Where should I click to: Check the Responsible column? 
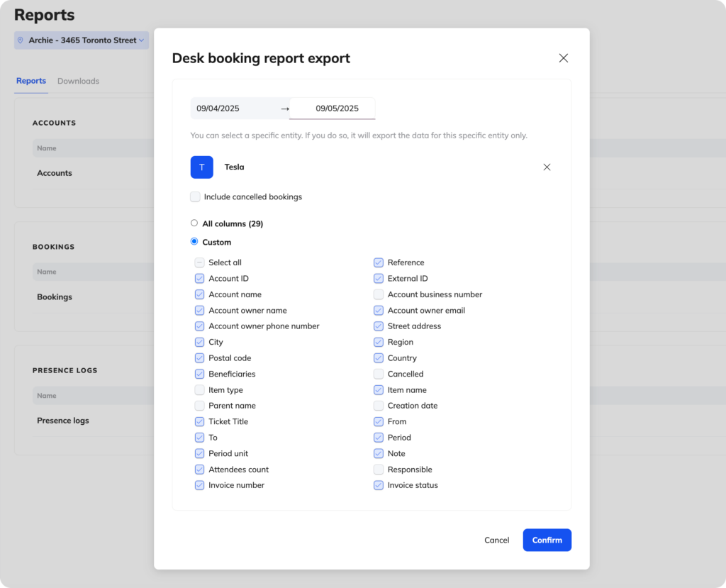378,469
